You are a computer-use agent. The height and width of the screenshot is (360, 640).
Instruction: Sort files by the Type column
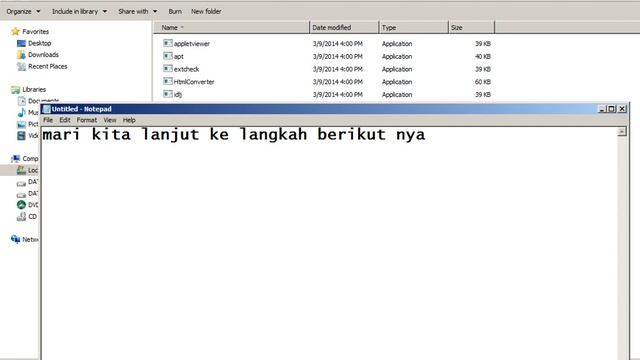click(x=413, y=27)
